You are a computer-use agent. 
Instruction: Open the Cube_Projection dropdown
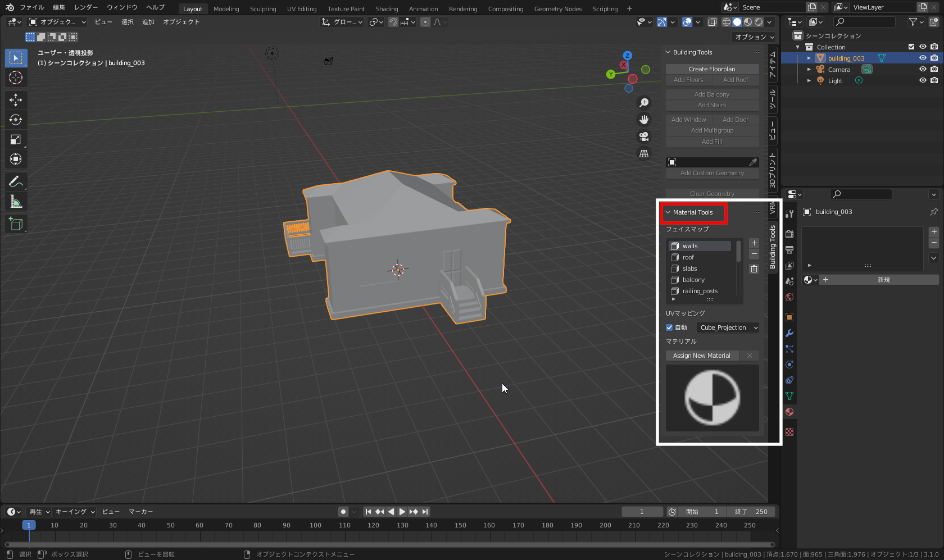[728, 327]
